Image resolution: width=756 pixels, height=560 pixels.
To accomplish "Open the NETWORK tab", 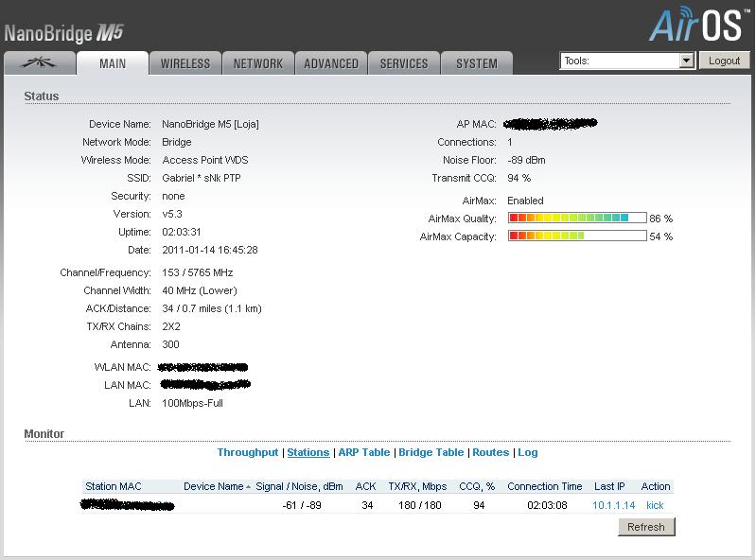I will pos(258,63).
